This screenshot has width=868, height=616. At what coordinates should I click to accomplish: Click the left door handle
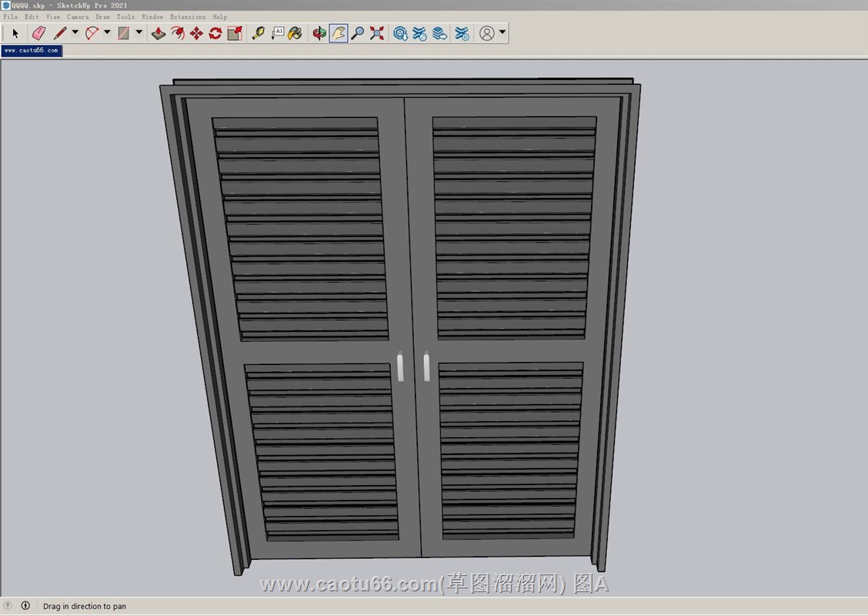tap(400, 367)
